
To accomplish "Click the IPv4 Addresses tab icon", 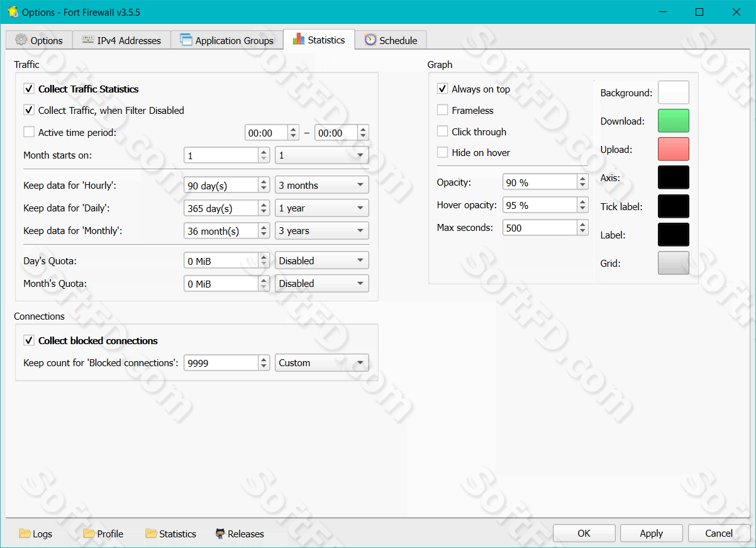I will [x=88, y=40].
